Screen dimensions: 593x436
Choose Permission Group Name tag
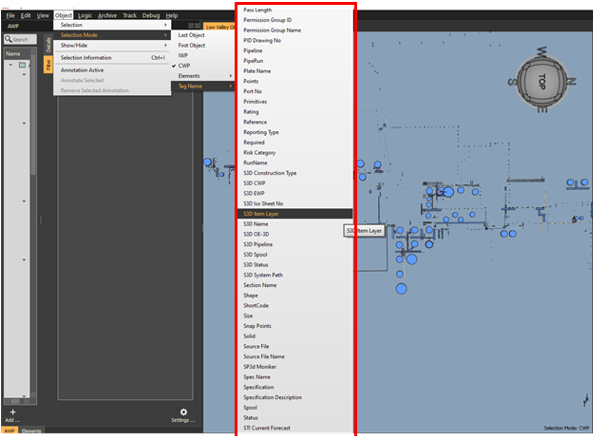point(295,30)
